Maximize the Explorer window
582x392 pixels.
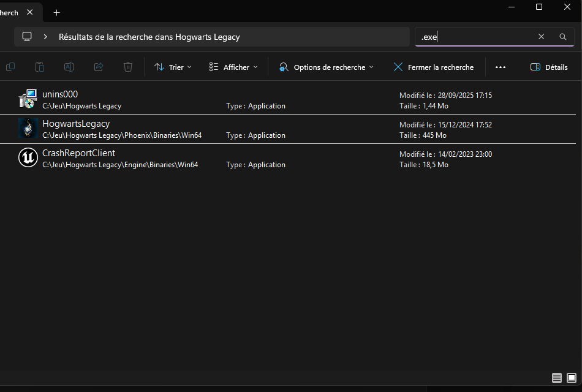pos(539,7)
